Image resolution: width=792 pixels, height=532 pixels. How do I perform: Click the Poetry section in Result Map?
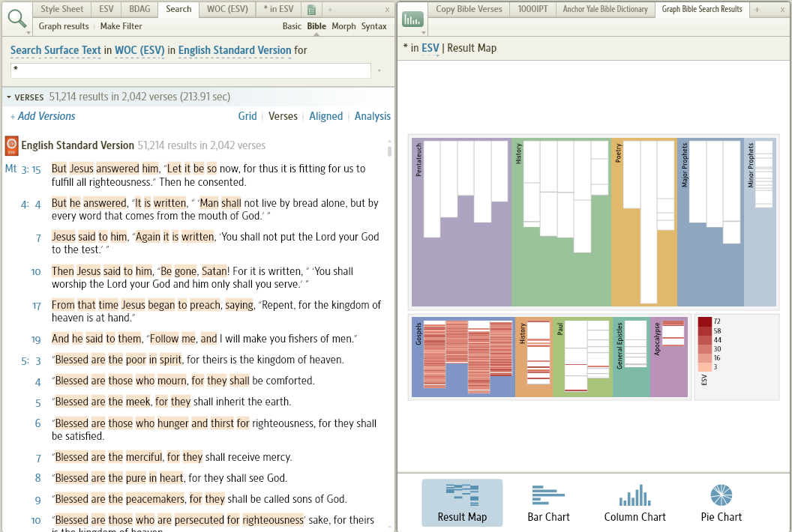643,222
